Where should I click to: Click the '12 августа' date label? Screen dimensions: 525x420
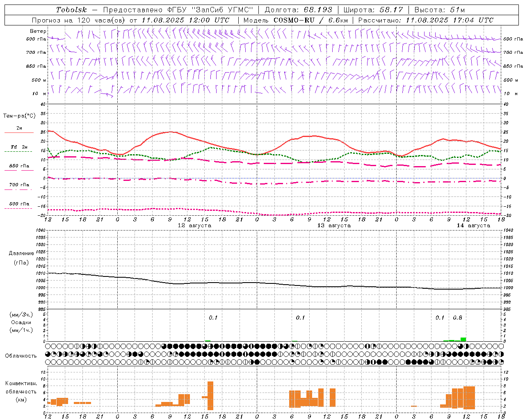[x=194, y=226]
